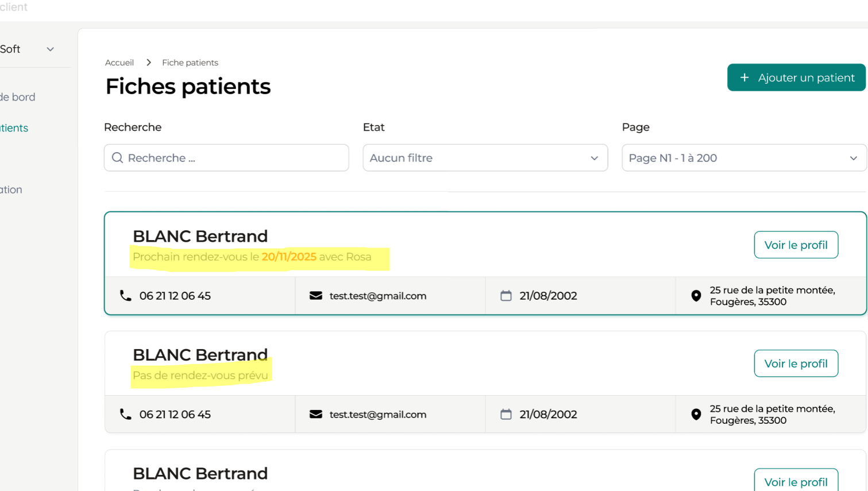Viewport: 868px width, 491px height.
Task: Click the envelope icon in first patient card
Action: [x=316, y=296]
